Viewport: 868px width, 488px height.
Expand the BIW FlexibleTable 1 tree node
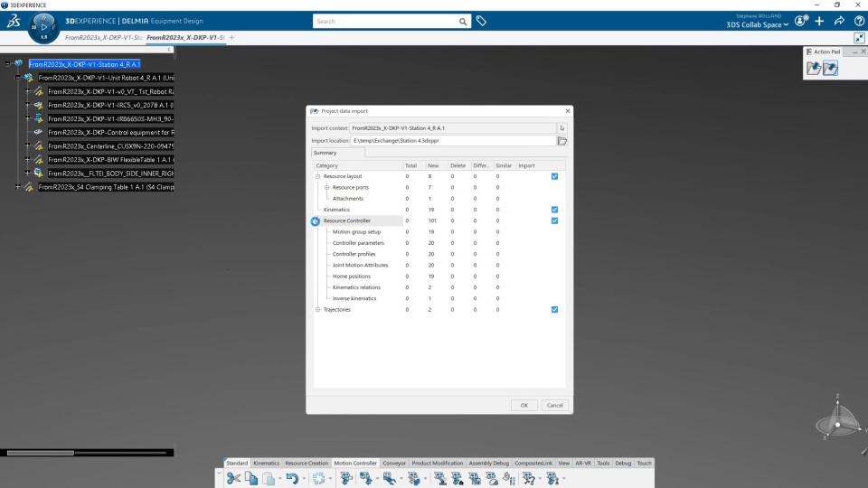coord(28,159)
